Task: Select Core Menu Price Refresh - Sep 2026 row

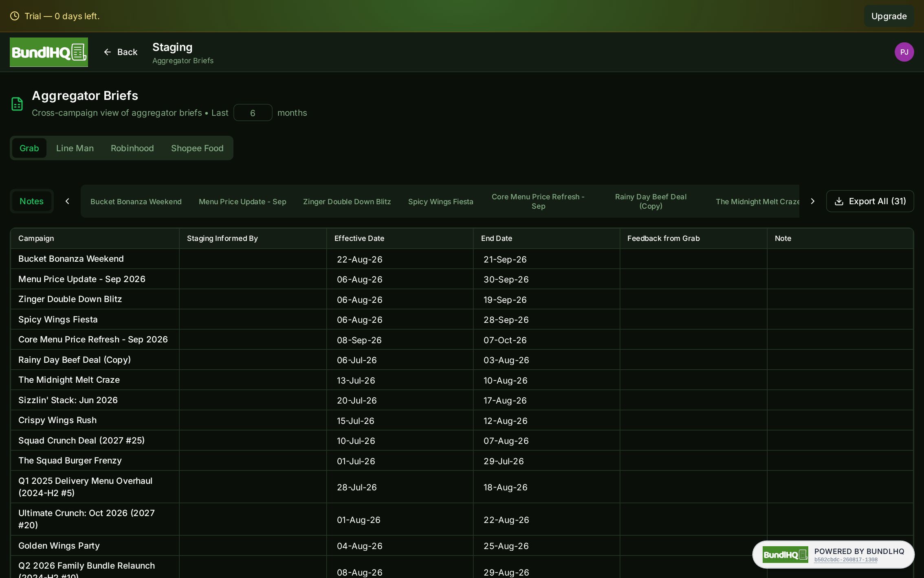Action: pos(462,340)
